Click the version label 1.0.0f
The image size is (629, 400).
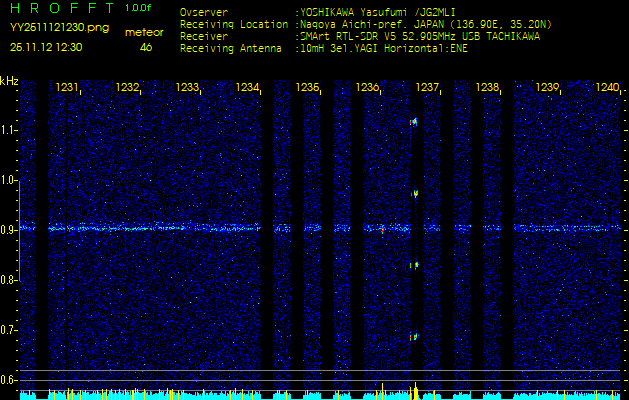tap(138, 8)
